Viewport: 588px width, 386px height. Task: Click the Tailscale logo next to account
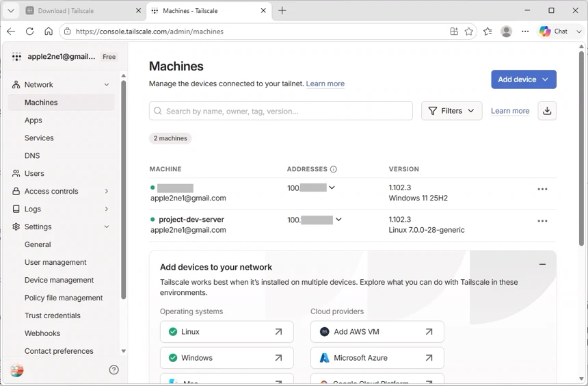(16, 57)
